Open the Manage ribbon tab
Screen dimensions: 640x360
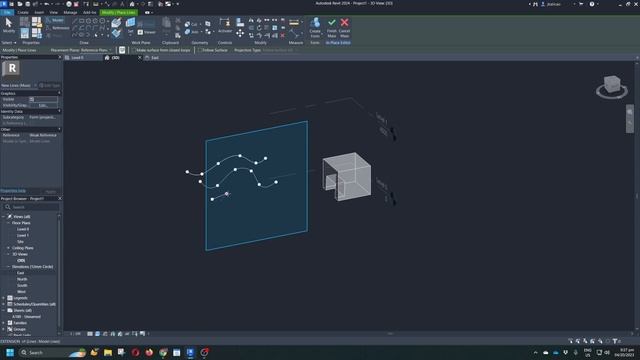pos(70,13)
